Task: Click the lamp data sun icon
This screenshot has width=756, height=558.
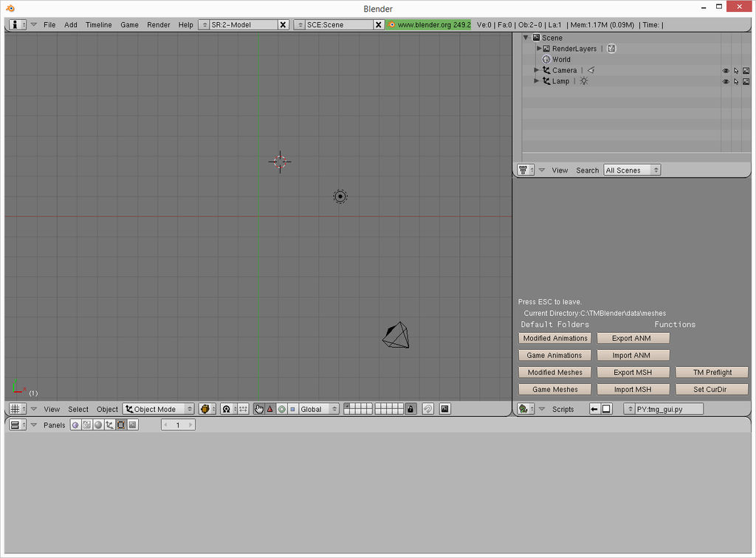Action: click(x=584, y=81)
